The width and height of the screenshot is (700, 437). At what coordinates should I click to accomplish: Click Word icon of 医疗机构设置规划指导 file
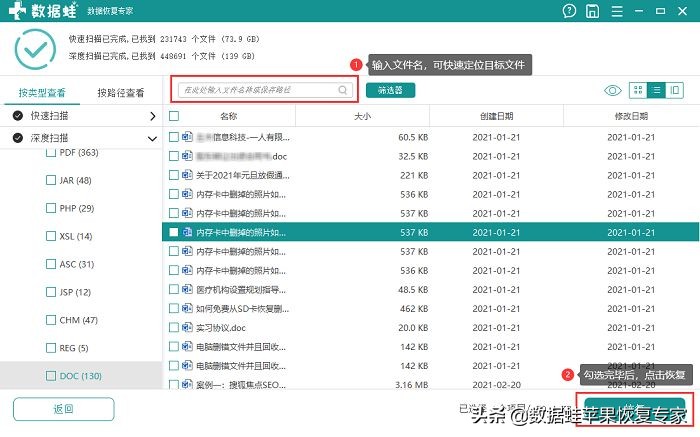tap(187, 290)
